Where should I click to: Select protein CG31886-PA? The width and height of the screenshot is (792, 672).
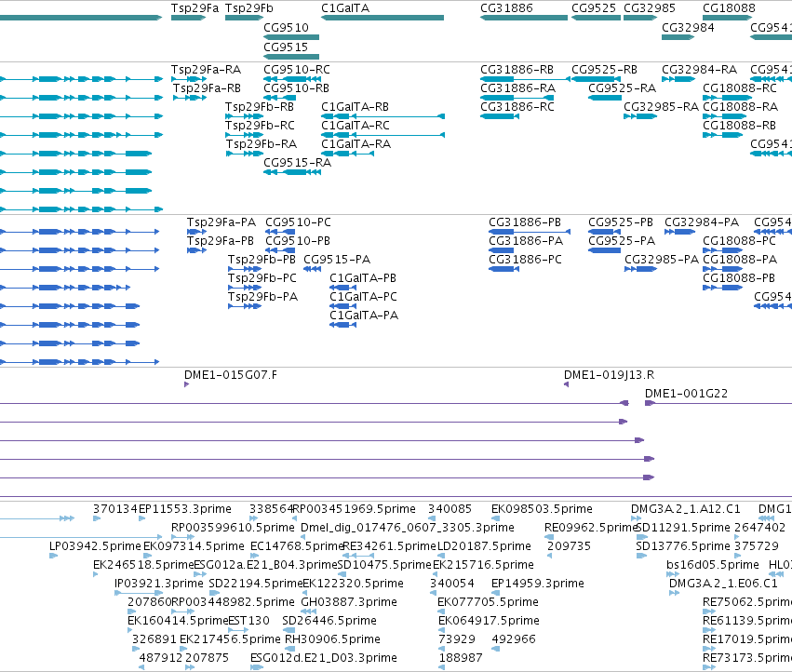[526, 241]
